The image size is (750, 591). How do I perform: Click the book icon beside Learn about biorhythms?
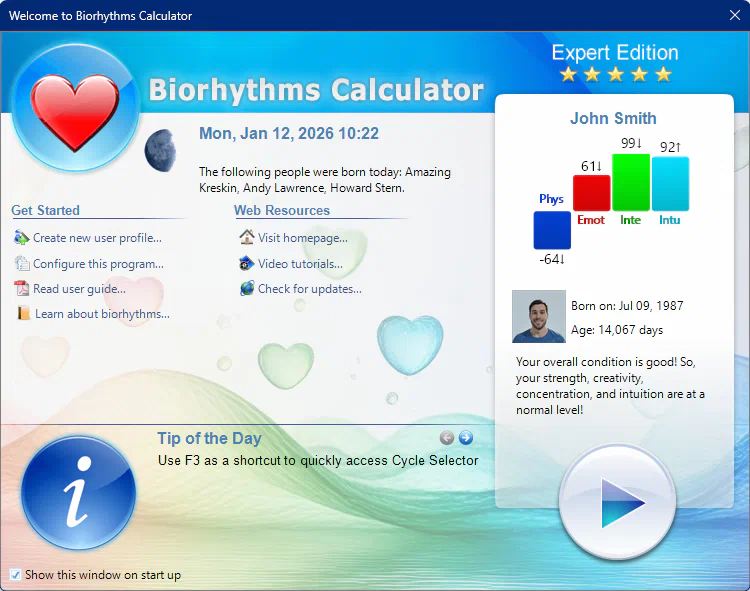pyautogui.click(x=23, y=314)
